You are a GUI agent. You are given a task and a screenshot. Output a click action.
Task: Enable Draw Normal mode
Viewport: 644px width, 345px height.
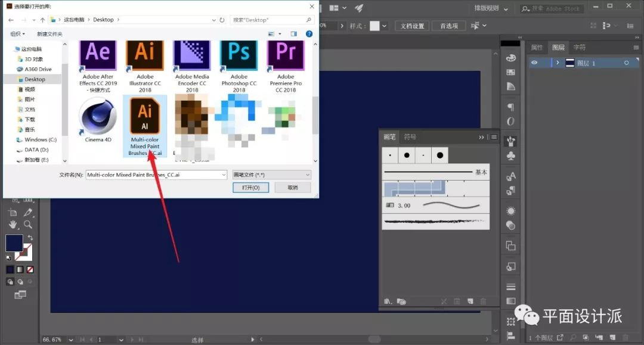(x=10, y=282)
